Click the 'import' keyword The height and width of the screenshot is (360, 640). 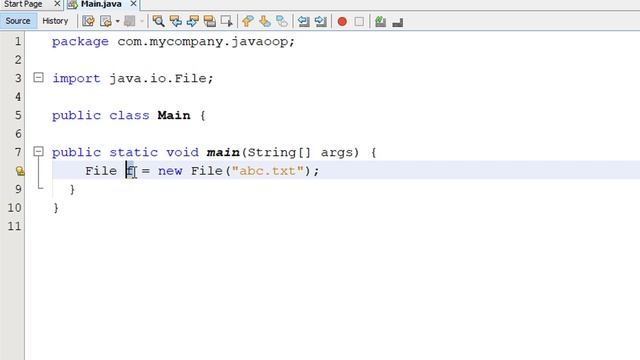76,78
